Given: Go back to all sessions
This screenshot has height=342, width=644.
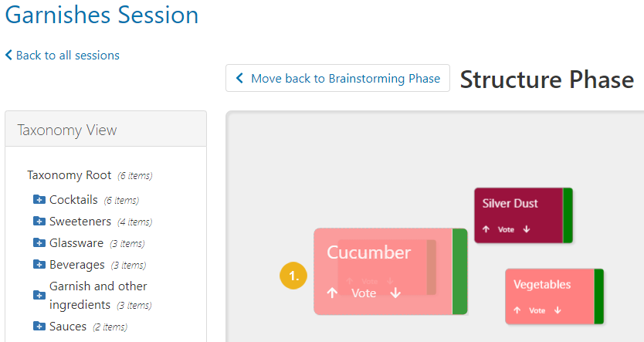Looking at the screenshot, I should [x=62, y=55].
